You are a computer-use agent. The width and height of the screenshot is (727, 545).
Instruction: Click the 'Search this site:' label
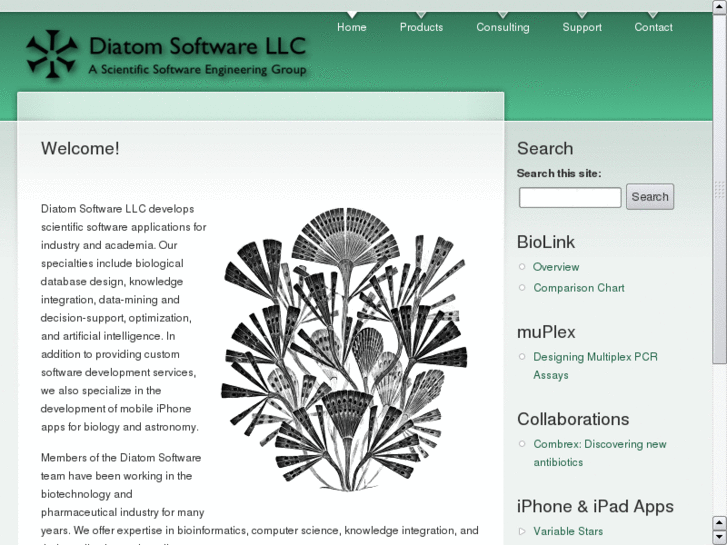point(559,173)
